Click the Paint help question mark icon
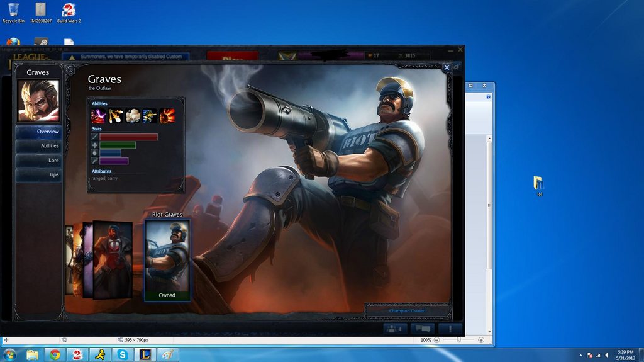Viewport: 644px width, 362px height. [488, 97]
